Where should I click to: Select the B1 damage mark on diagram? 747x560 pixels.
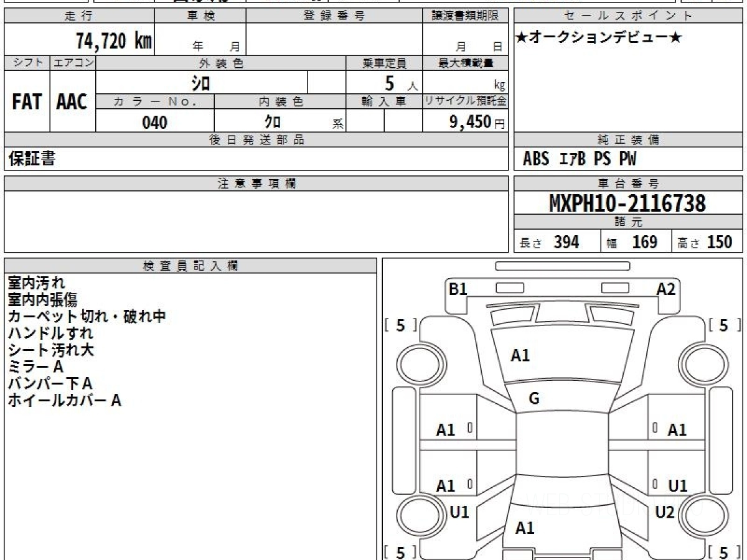coord(458,289)
